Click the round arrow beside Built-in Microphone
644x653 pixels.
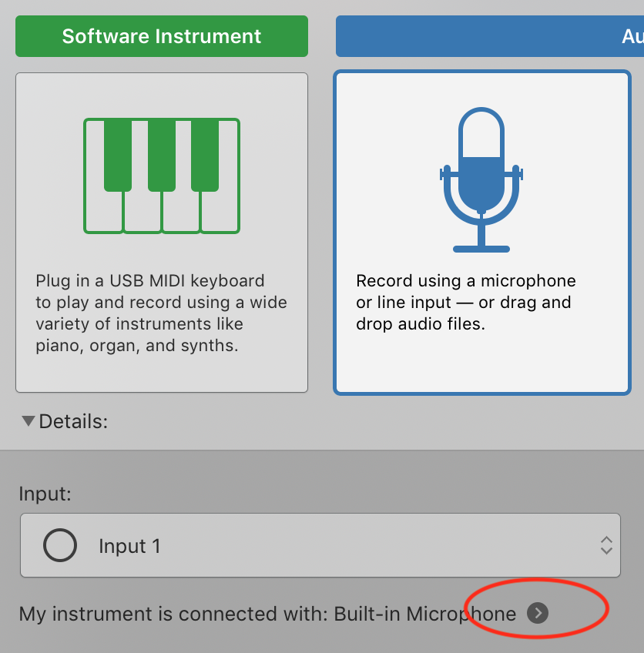538,613
